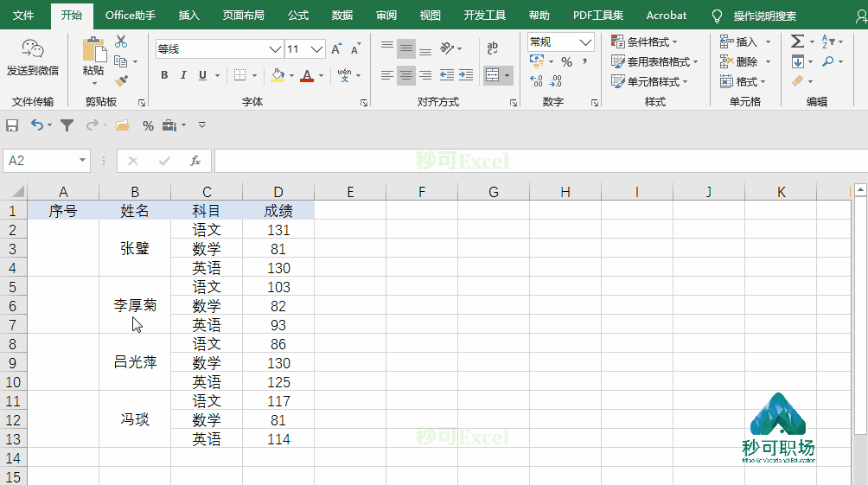Apply comma style number format
Image resolution: width=868 pixels, height=485 pixels.
(x=584, y=62)
